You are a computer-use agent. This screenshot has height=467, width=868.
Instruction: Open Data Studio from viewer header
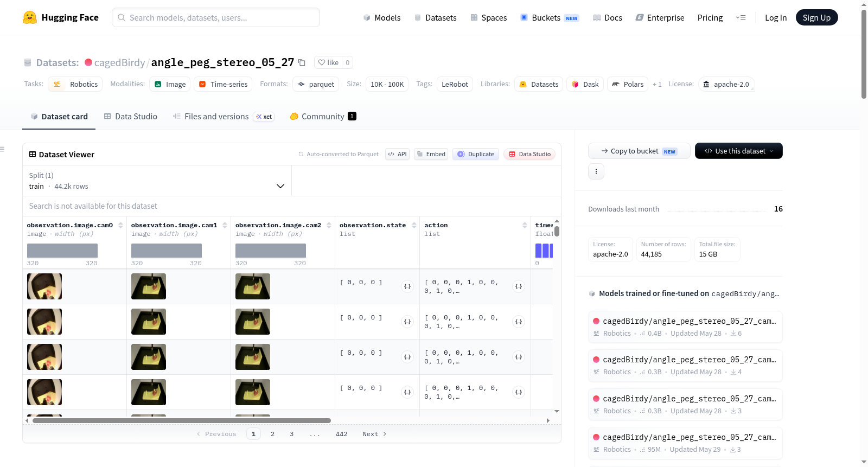click(529, 154)
